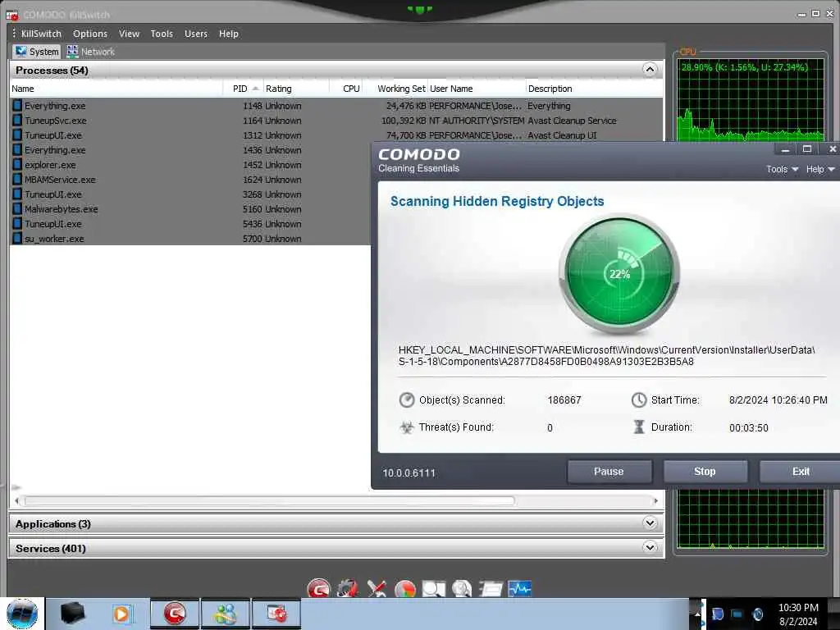The height and width of the screenshot is (630, 840).
Task: Click the Start Time clock icon
Action: click(x=638, y=400)
